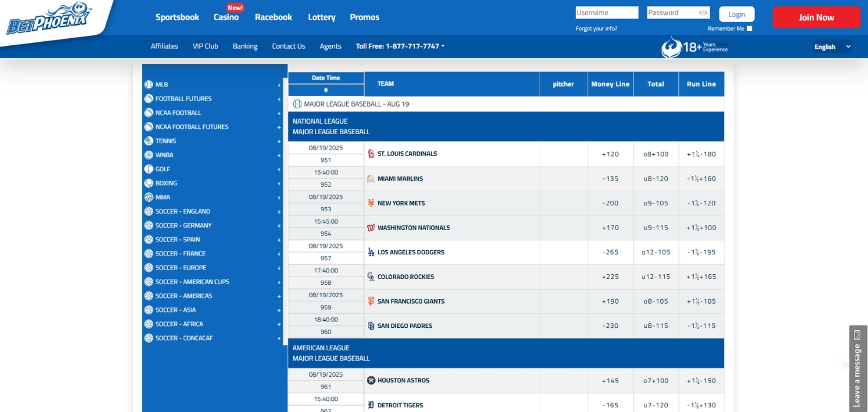Click the Golf sport icon

pyautogui.click(x=148, y=170)
